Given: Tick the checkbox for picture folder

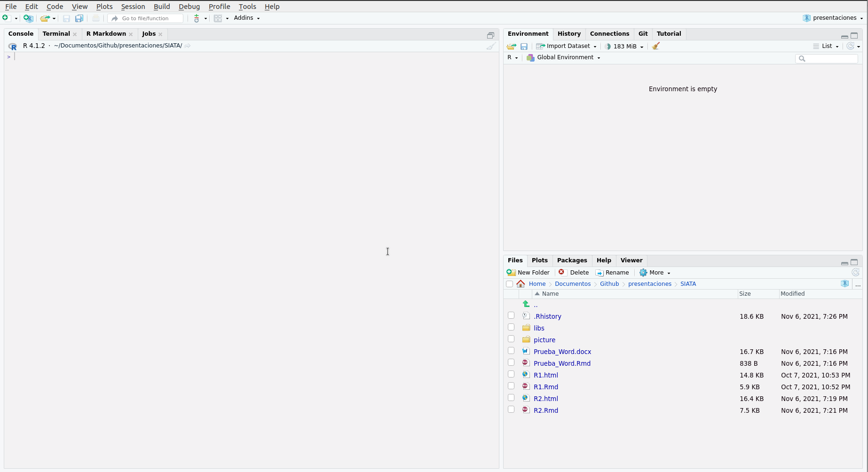Looking at the screenshot, I should point(511,339).
